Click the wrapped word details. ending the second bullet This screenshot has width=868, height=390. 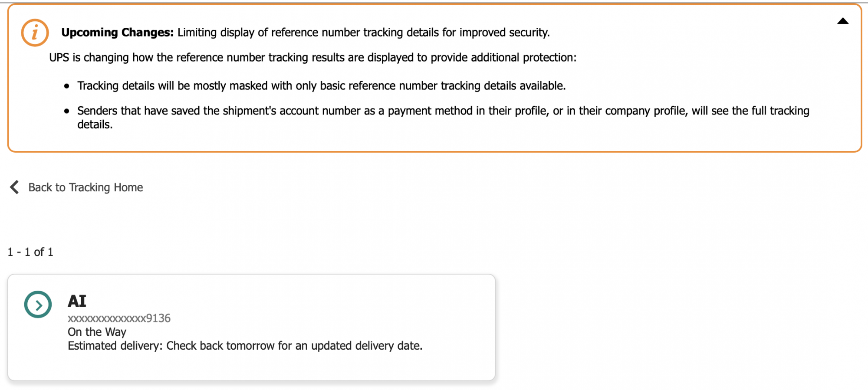pos(95,125)
